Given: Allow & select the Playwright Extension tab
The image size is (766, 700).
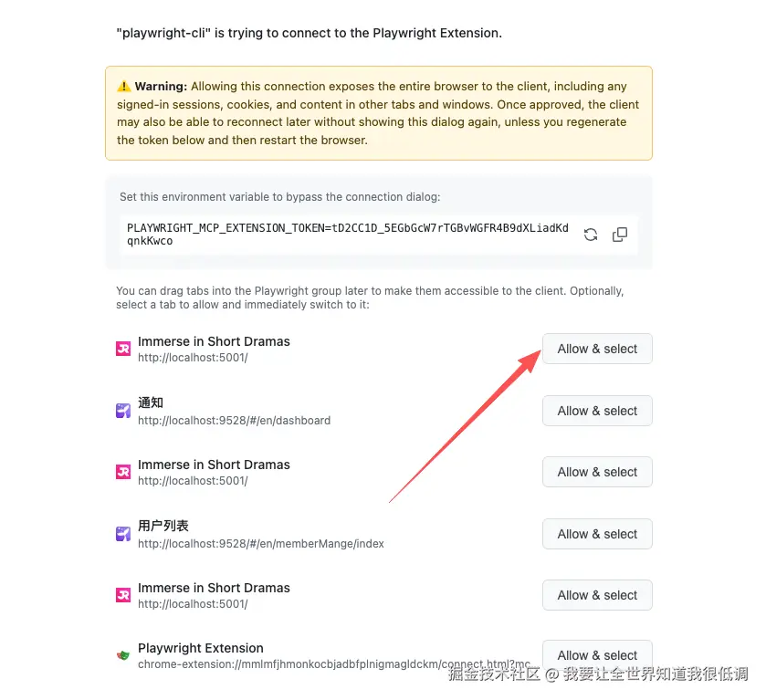Looking at the screenshot, I should (x=597, y=655).
